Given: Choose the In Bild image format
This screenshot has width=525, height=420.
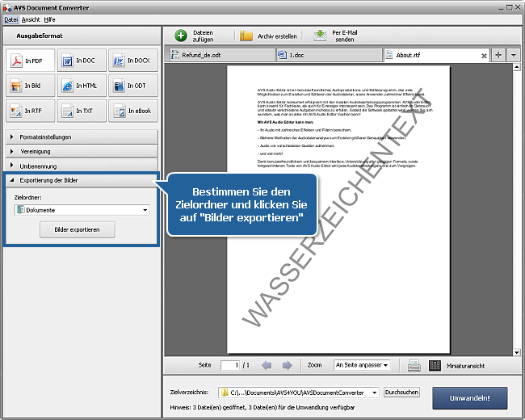Looking at the screenshot, I should pos(30,86).
